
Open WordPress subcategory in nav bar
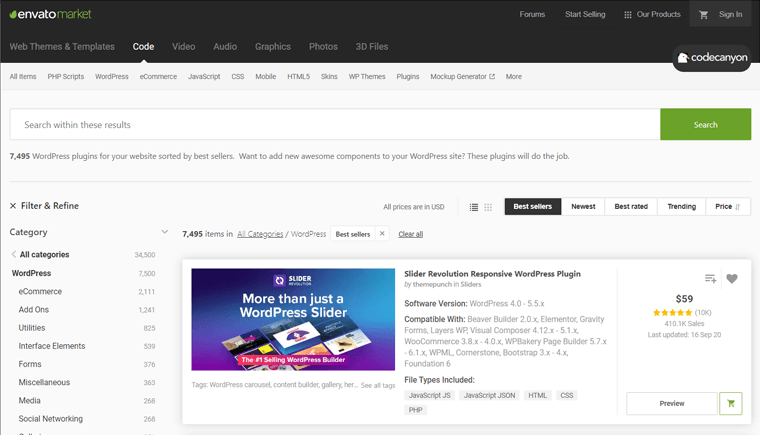pyautogui.click(x=111, y=77)
